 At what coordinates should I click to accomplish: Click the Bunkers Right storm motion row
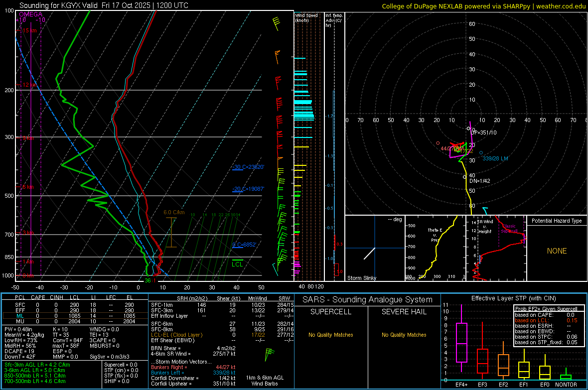pyautogui.click(x=193, y=367)
